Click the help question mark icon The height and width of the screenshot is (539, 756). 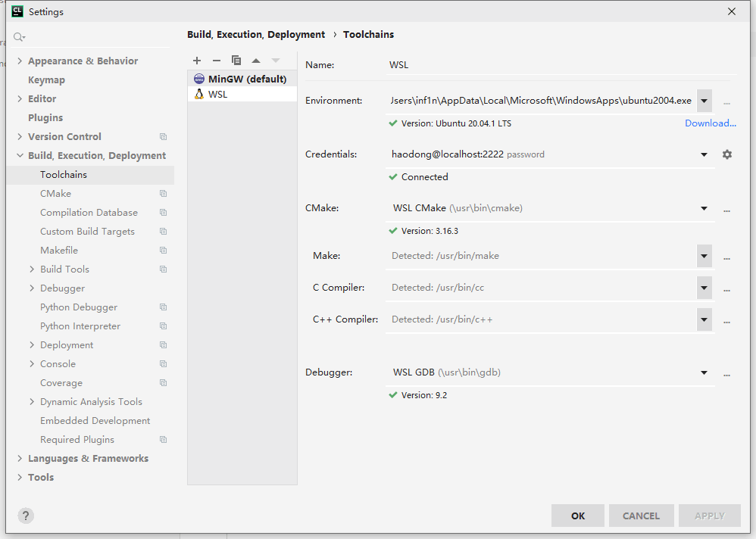pyautogui.click(x=26, y=516)
